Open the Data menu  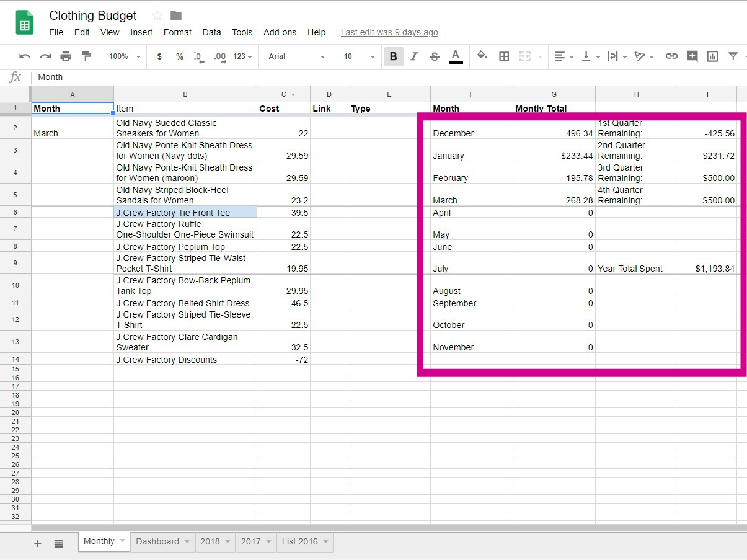tap(211, 32)
